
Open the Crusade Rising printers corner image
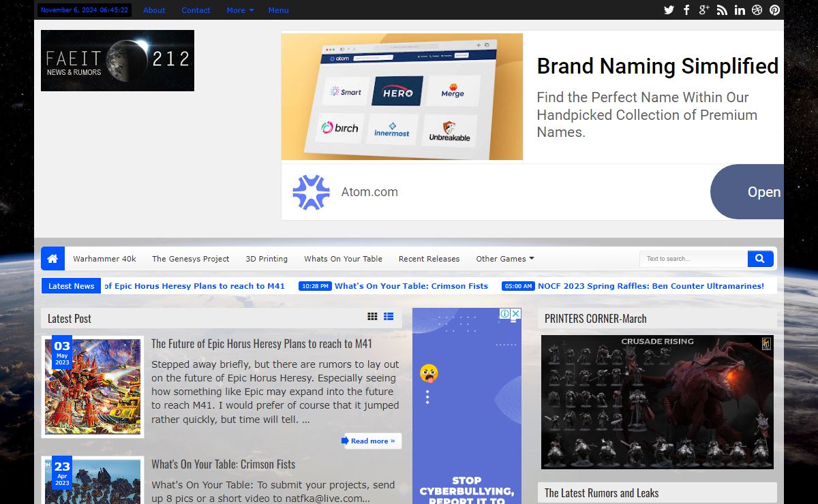[657, 402]
